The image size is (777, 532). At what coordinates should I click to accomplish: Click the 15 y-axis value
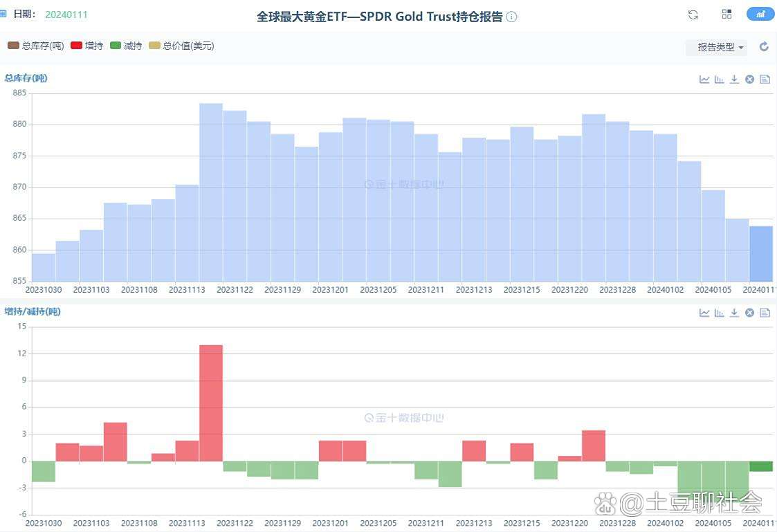point(22,327)
